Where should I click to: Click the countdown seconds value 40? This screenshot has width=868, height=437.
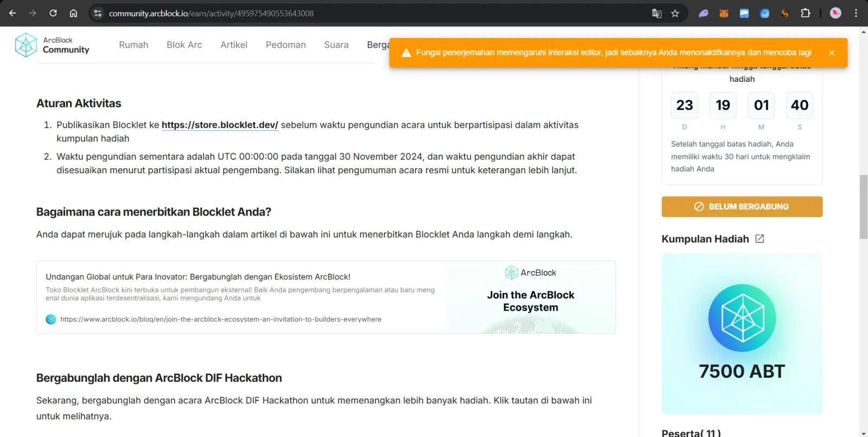point(800,105)
